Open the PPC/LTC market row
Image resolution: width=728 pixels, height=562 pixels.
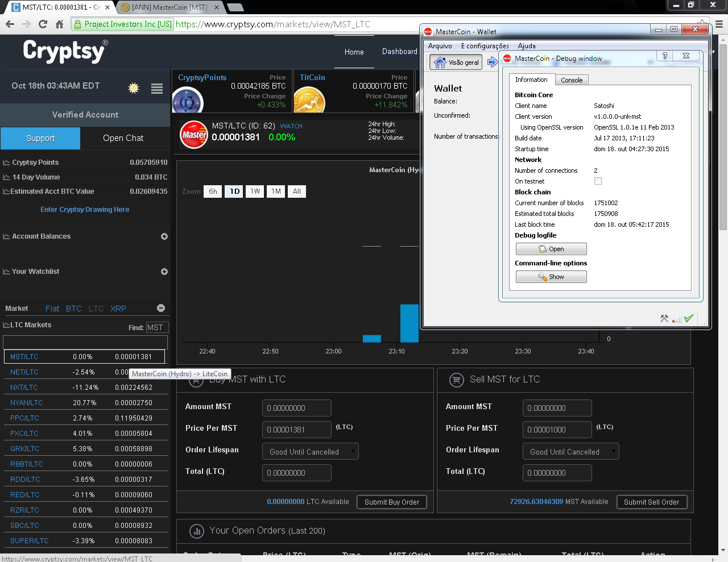pyautogui.click(x=84, y=418)
